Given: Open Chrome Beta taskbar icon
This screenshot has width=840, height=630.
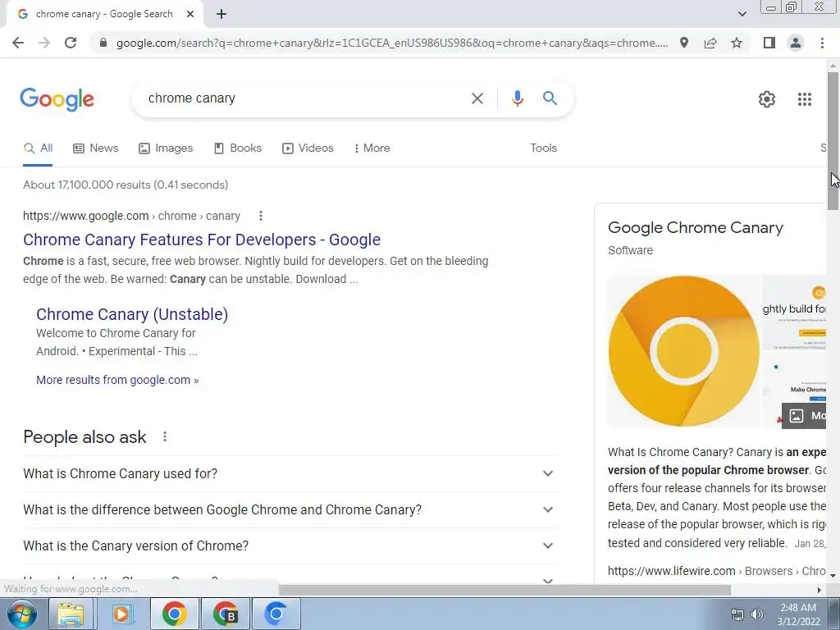Looking at the screenshot, I should (x=225, y=614).
